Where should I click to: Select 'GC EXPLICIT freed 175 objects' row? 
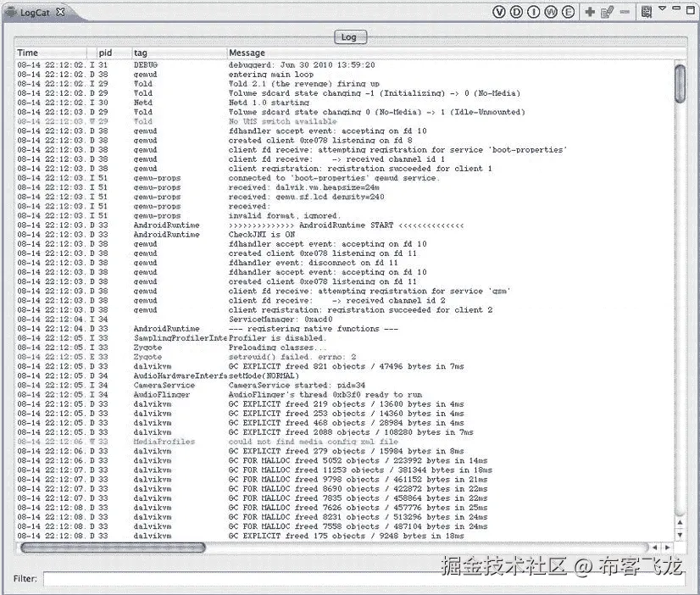click(x=344, y=536)
